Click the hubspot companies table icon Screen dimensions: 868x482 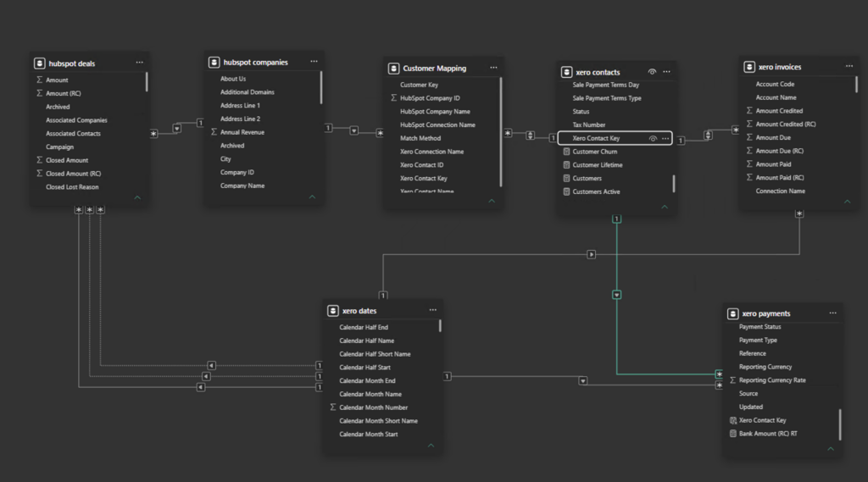214,62
